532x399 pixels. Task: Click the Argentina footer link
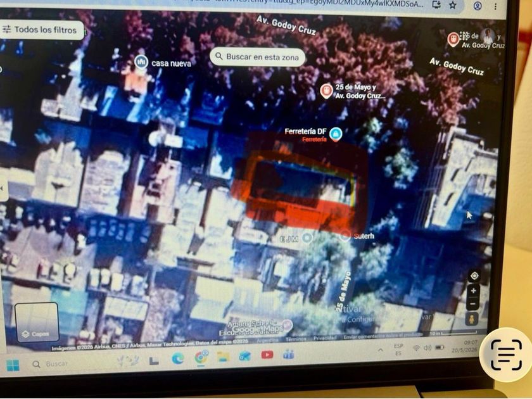(x=267, y=340)
